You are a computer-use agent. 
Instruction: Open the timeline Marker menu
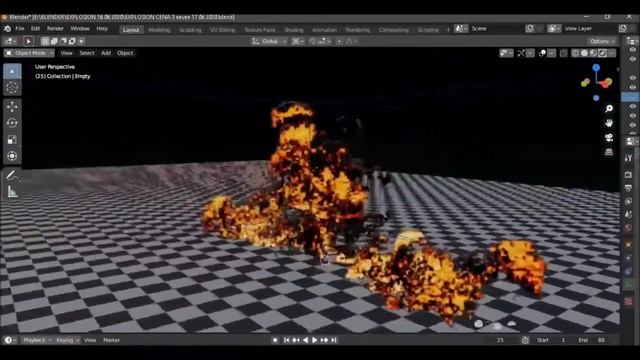pos(111,340)
